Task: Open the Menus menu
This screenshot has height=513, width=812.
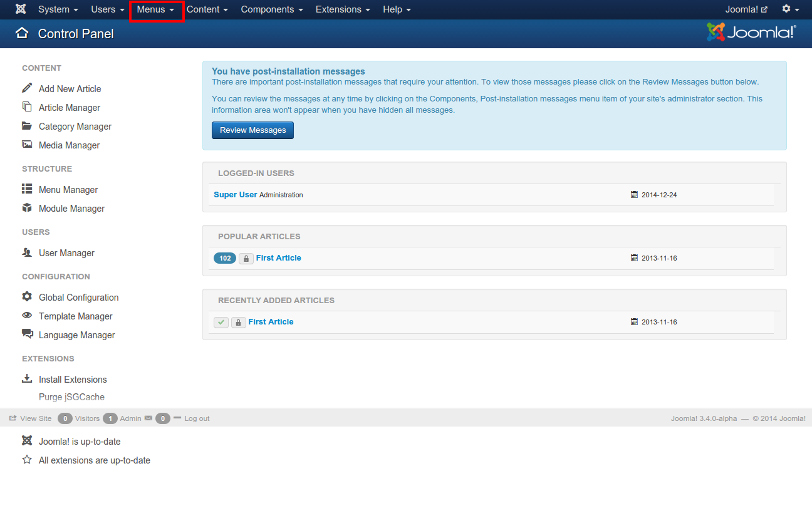Action: point(155,9)
